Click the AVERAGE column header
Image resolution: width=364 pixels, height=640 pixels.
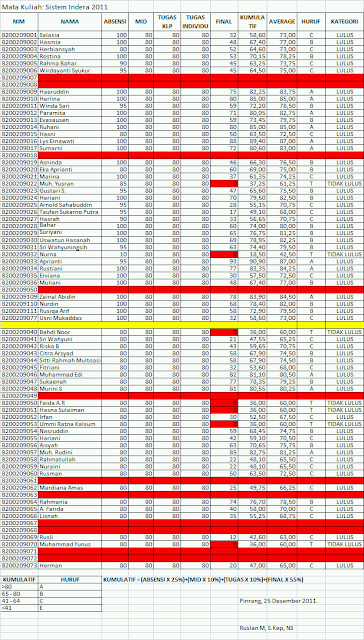click(x=282, y=22)
